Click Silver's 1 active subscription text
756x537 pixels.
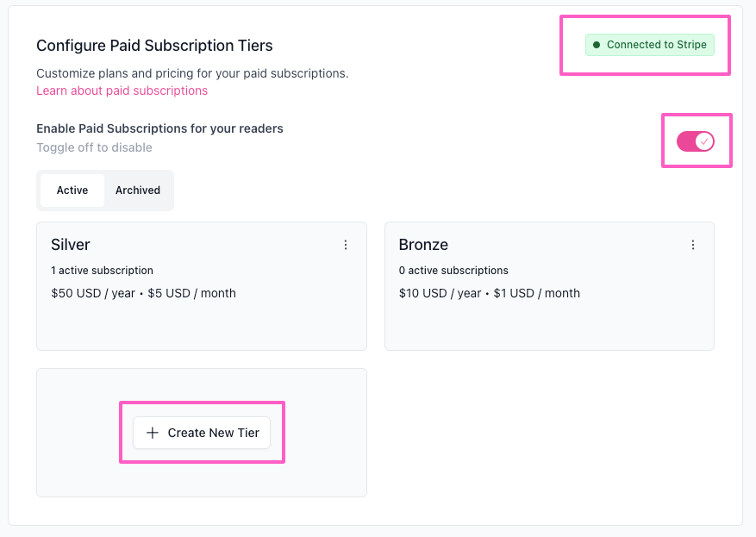[x=103, y=271]
